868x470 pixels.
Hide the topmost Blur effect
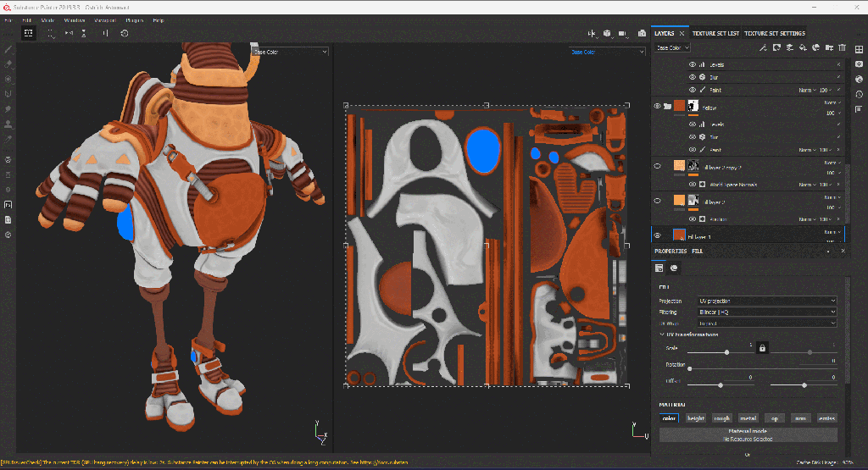click(x=693, y=77)
